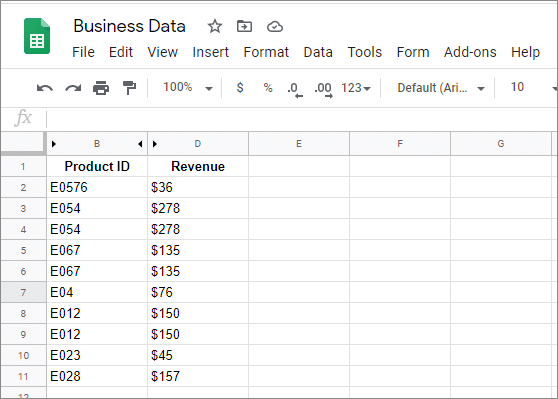Screen dimensions: 558x399
Task: Expand hidden column C via arrow in D header
Action: tap(155, 144)
